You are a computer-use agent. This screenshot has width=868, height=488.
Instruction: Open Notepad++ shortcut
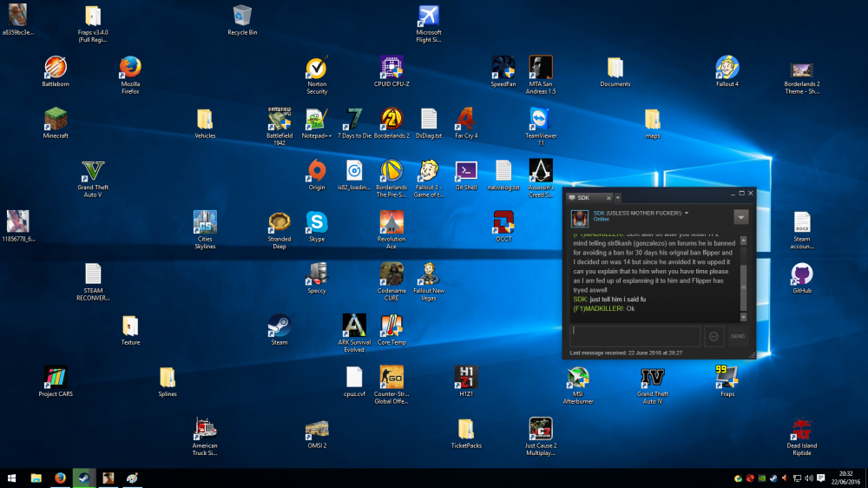317,123
